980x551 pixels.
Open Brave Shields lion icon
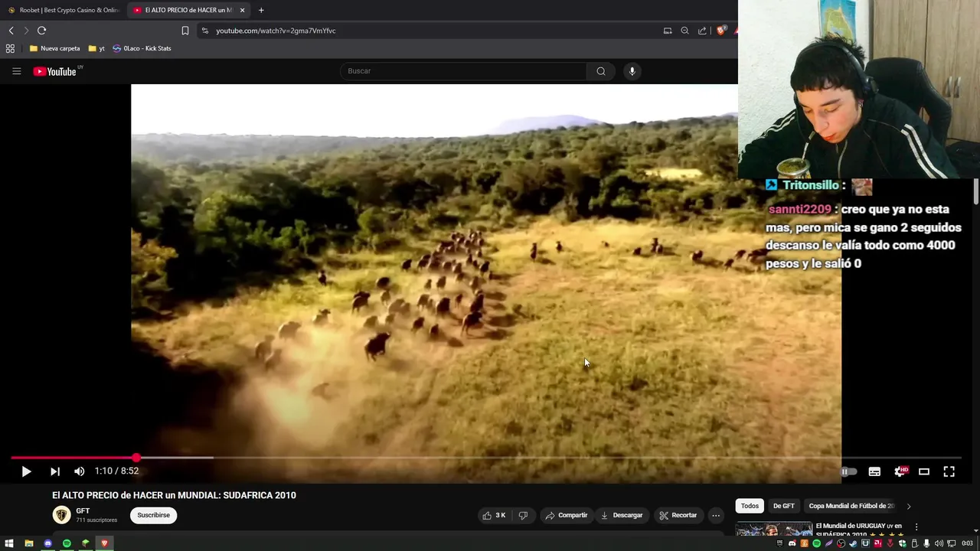(x=721, y=31)
